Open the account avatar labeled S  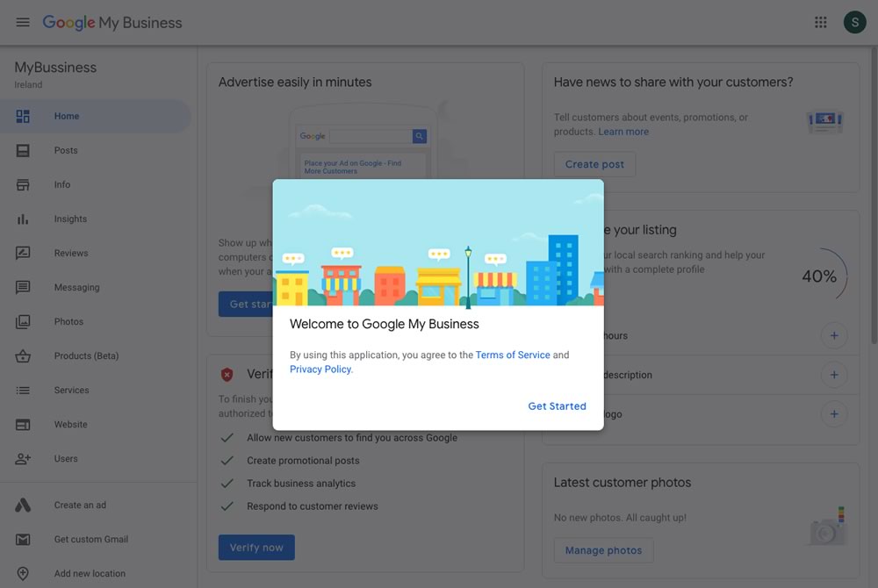pyautogui.click(x=854, y=22)
